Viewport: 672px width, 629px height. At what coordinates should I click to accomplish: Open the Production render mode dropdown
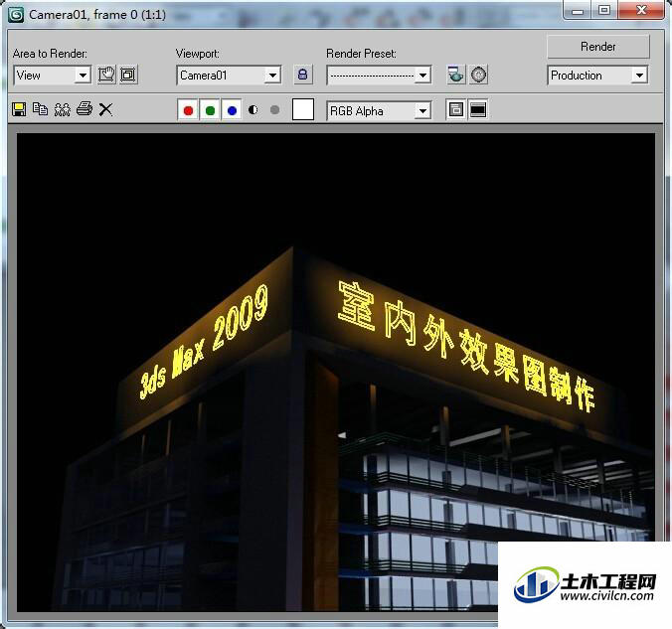(x=597, y=76)
